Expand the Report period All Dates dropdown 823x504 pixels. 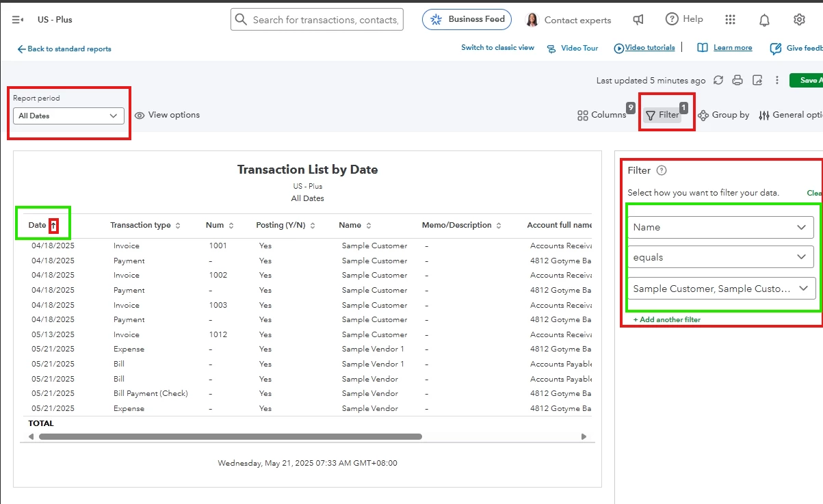68,116
